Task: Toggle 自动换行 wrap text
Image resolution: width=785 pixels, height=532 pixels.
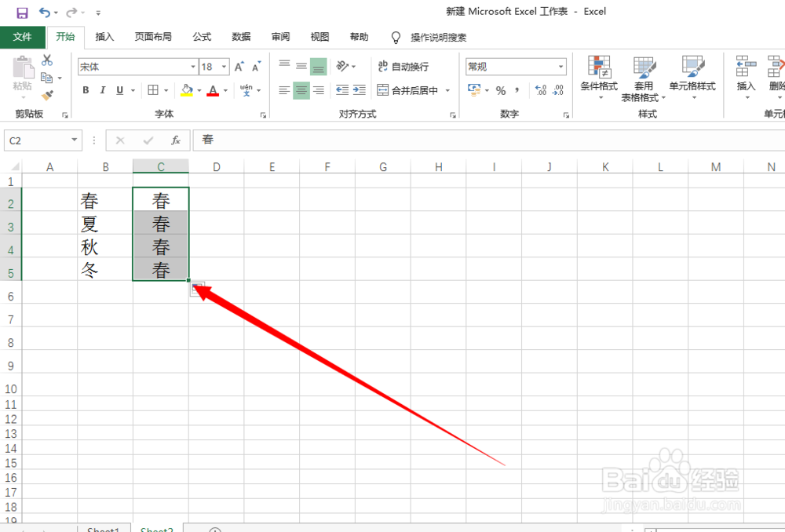Action: (403, 67)
